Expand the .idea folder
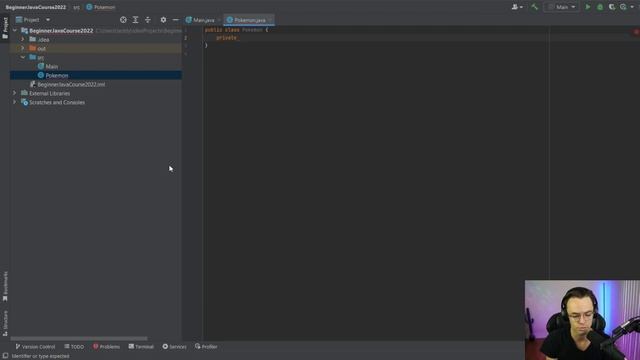Image resolution: width=640 pixels, height=360 pixels. click(x=23, y=39)
